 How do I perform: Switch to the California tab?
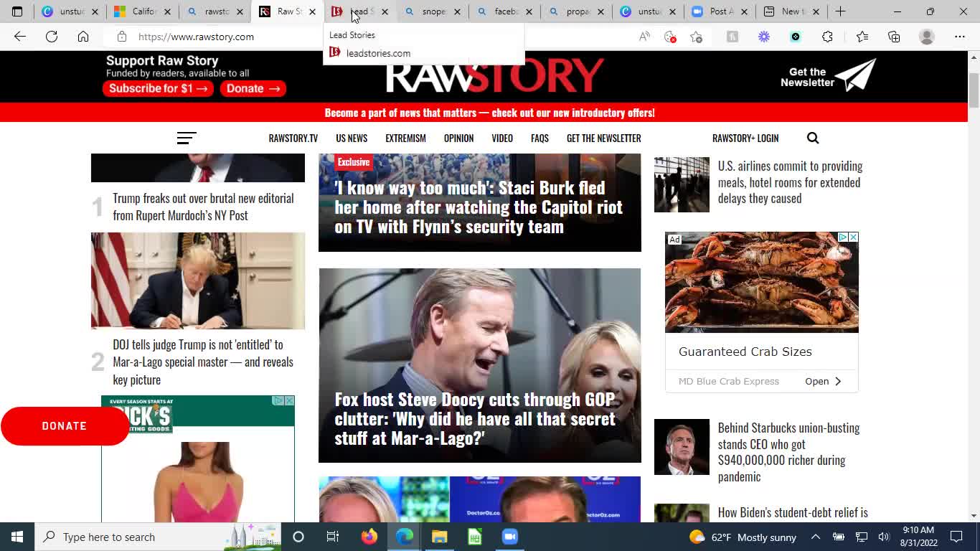(x=143, y=11)
